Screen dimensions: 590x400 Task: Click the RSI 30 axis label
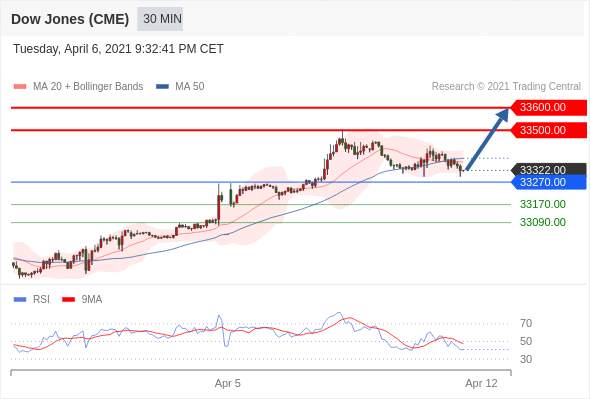(x=526, y=359)
